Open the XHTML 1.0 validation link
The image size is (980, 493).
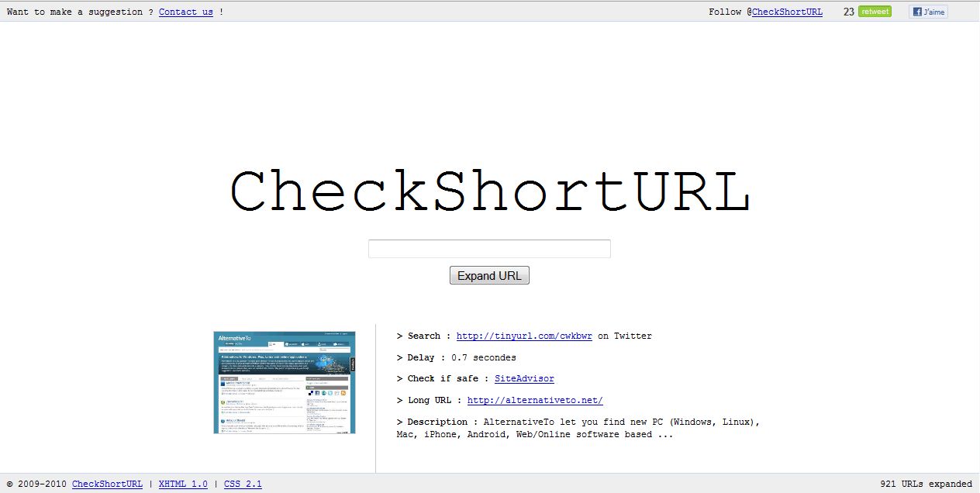(183, 484)
